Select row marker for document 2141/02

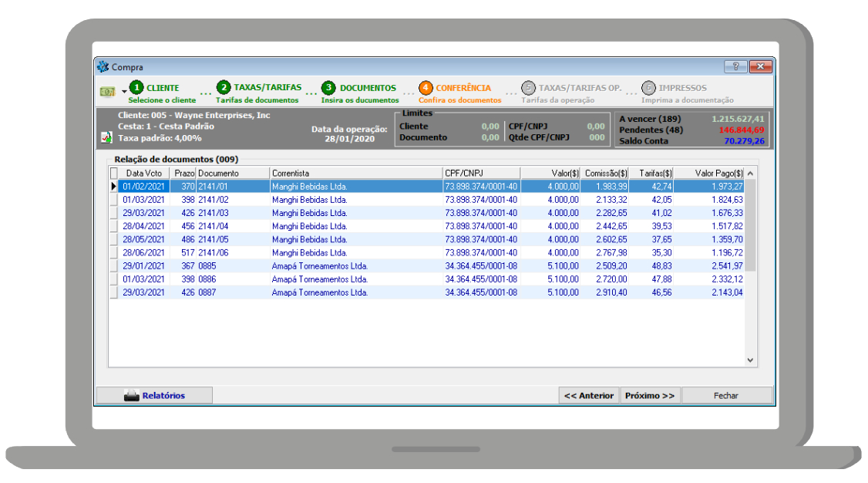click(x=114, y=200)
